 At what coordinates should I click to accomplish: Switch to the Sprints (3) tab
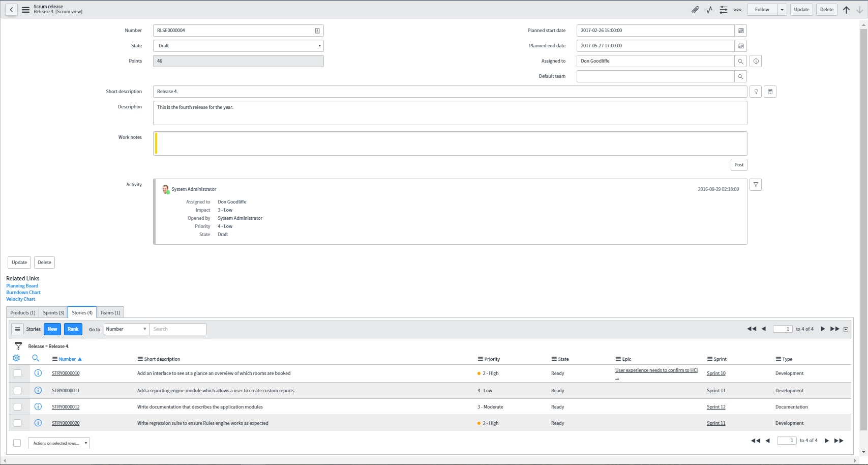pos(53,312)
